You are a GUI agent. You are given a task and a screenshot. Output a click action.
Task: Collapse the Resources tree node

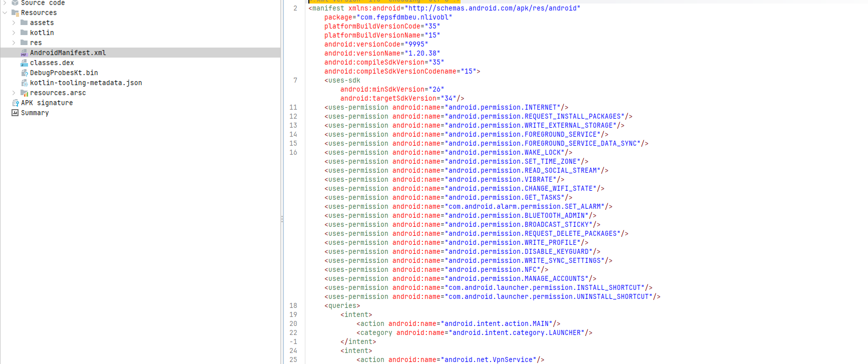[5, 13]
